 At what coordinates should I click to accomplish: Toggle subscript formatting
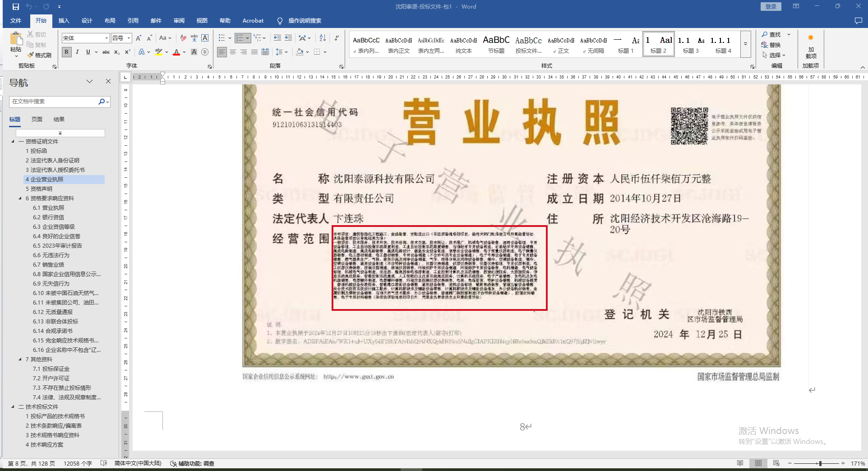click(117, 52)
